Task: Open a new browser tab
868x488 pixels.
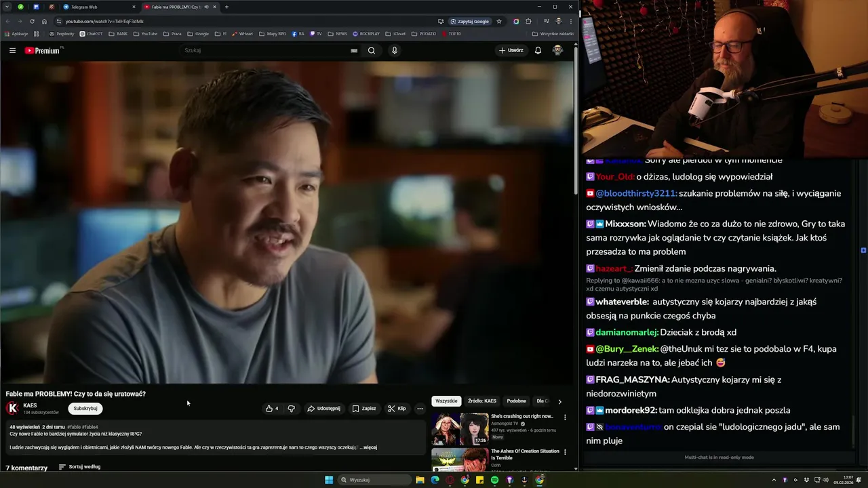Action: click(x=226, y=7)
